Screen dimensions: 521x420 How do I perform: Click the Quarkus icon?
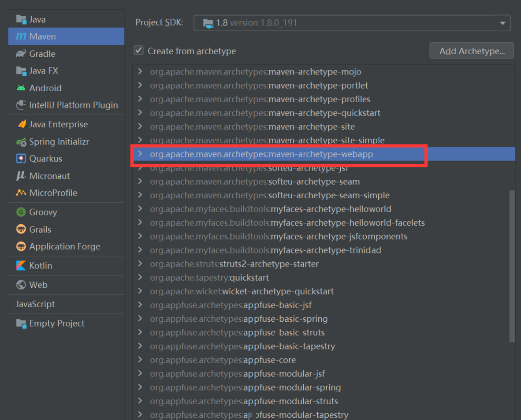tap(21, 159)
